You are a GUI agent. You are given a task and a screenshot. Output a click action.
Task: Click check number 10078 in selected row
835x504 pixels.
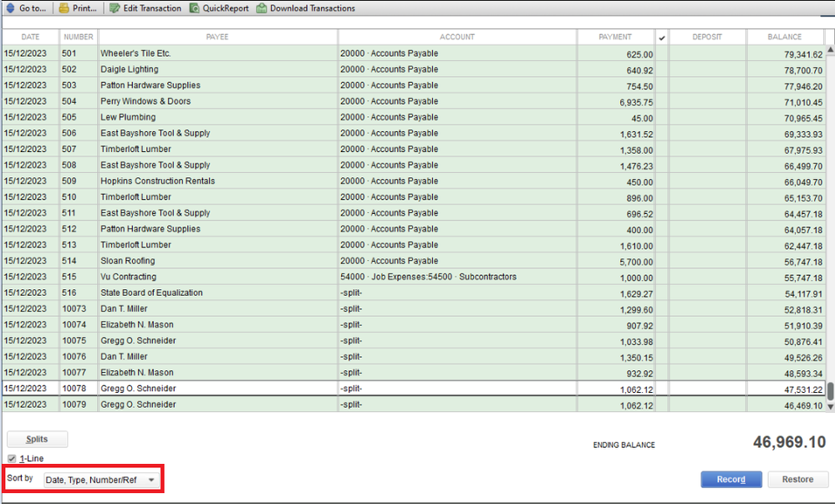click(x=74, y=389)
